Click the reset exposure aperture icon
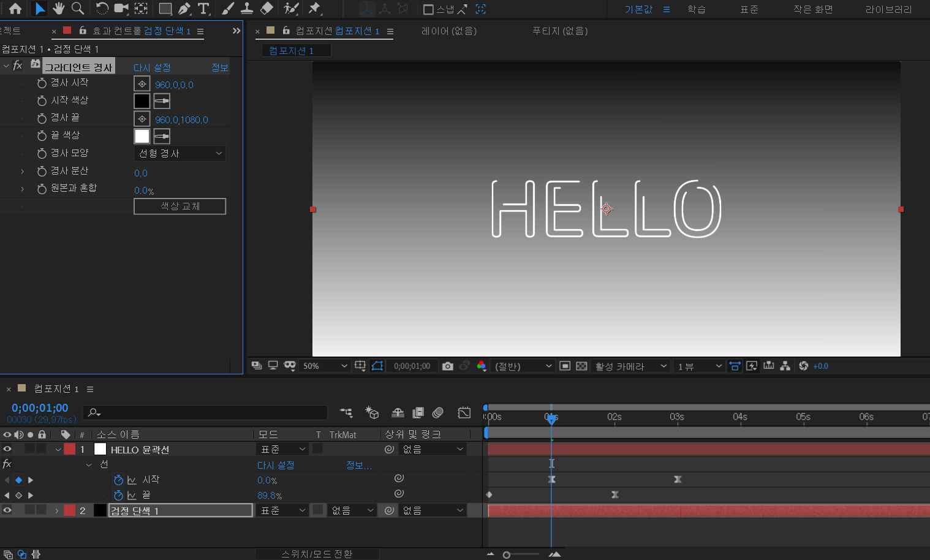The height and width of the screenshot is (560, 930). coord(804,366)
